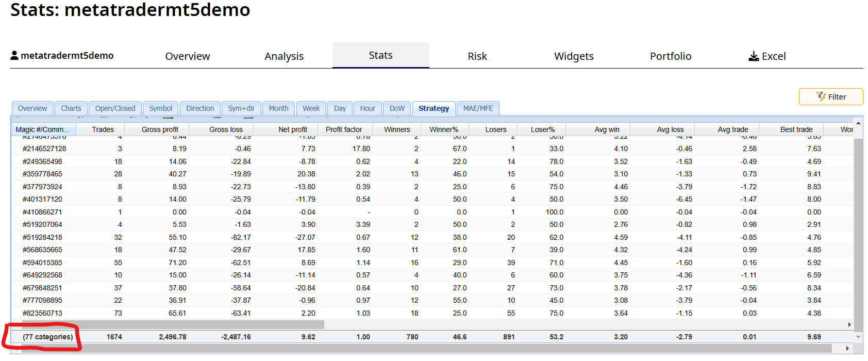Click the Winners column header

[x=397, y=129]
